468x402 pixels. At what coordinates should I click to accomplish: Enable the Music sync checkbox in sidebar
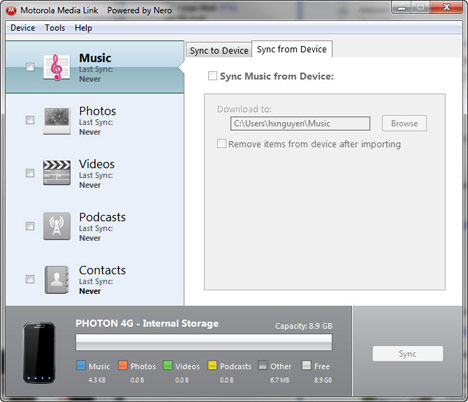30,67
